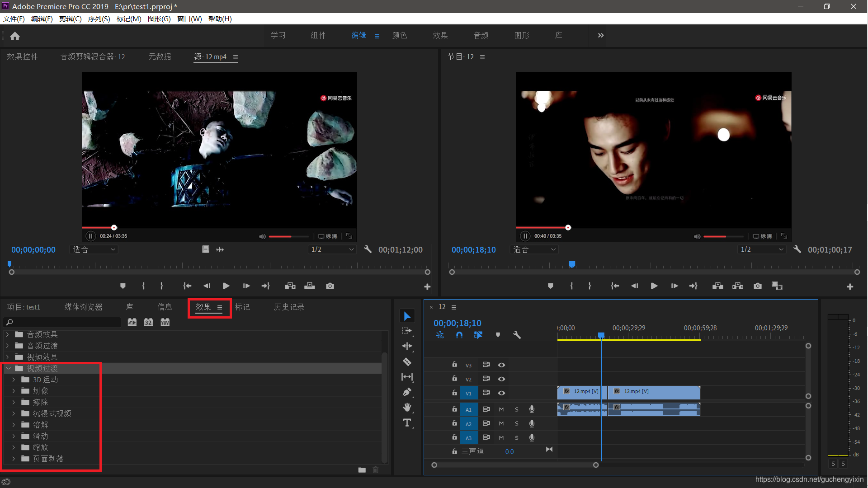Select the Type tool
Image resolution: width=868 pixels, height=488 pixels.
click(407, 423)
